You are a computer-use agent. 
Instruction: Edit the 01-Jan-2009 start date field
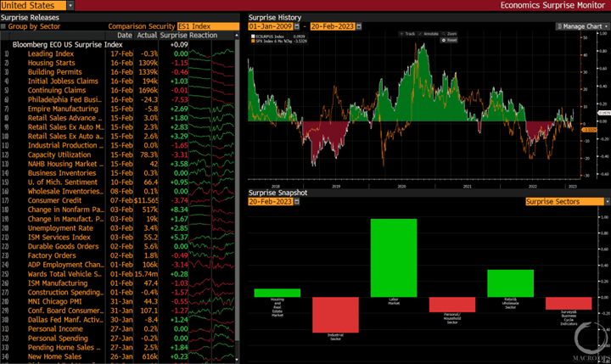(x=271, y=26)
